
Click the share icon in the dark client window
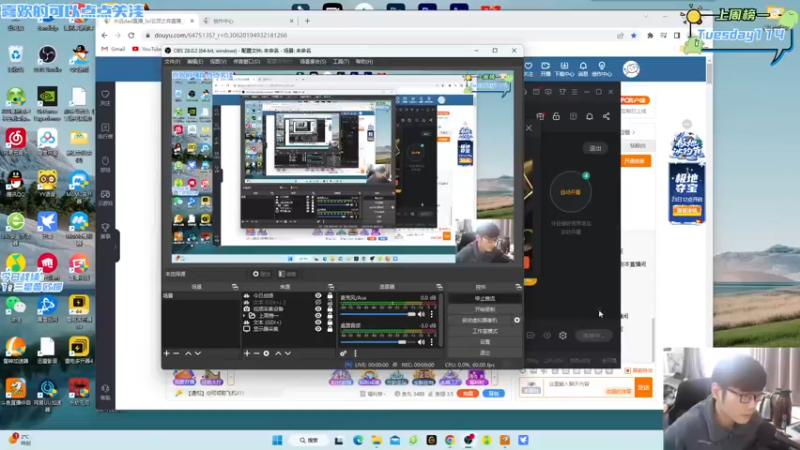pos(606,116)
